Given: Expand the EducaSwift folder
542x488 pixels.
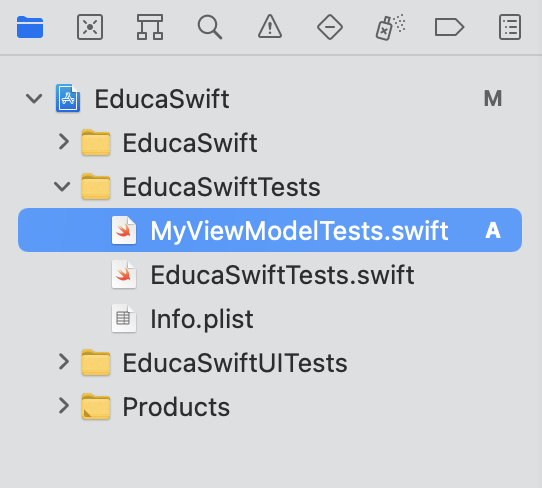Looking at the screenshot, I should point(64,142).
